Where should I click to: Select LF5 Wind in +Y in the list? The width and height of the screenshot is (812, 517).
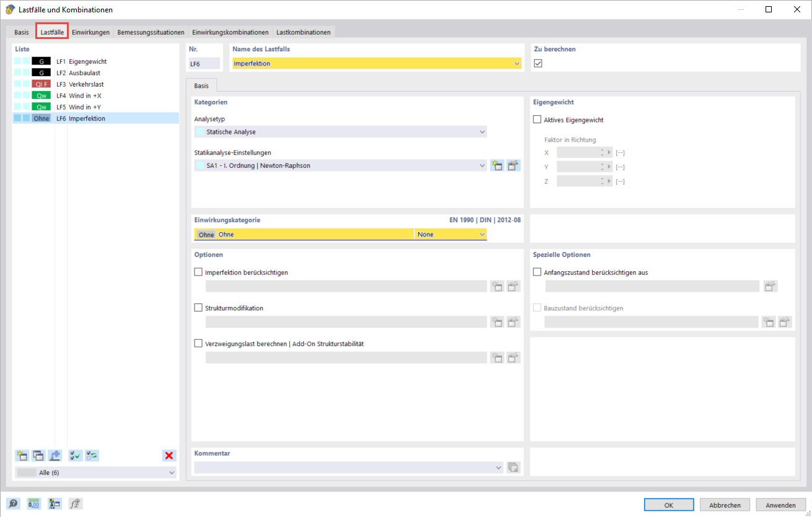point(95,107)
